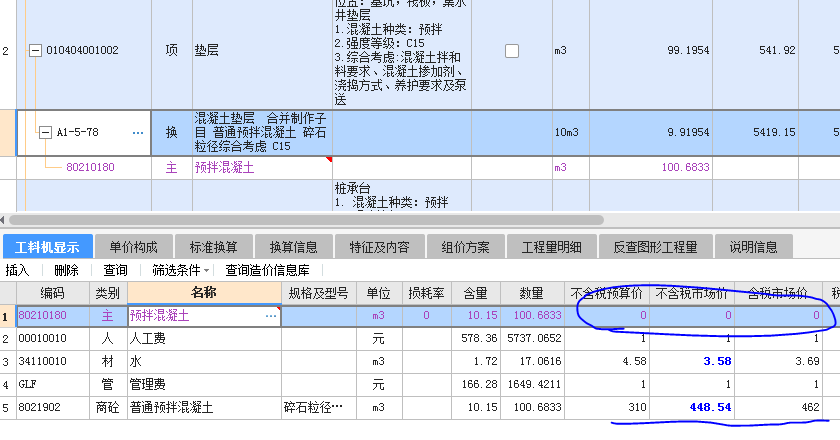Click the 水 material name cell
The width and height of the screenshot is (840, 440).
click(x=204, y=362)
